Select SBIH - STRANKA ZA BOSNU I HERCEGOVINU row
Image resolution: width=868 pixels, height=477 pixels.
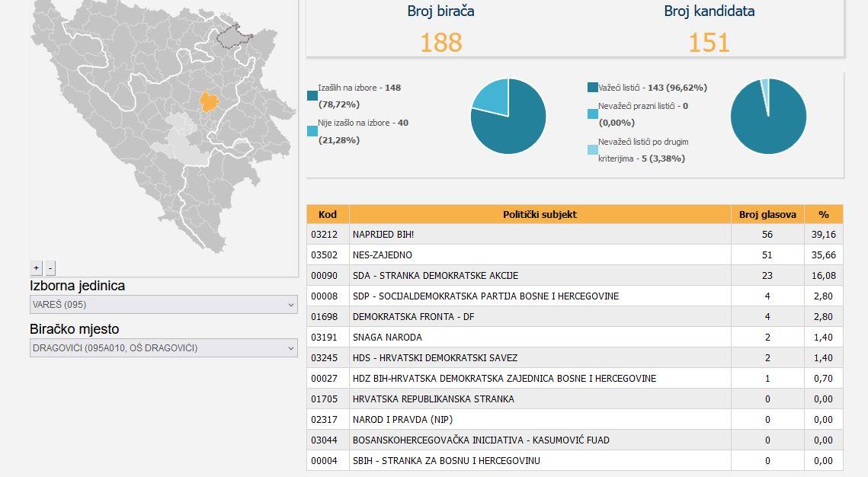575,461
